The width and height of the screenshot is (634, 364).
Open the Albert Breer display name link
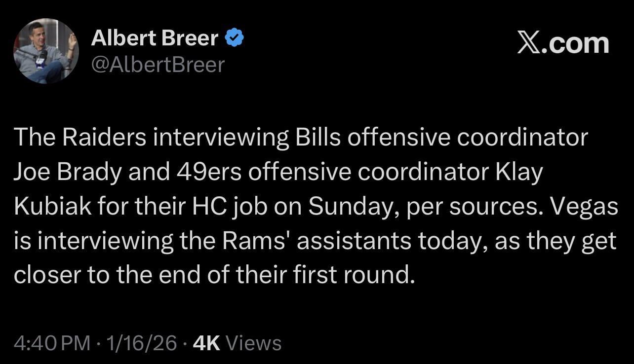(155, 37)
